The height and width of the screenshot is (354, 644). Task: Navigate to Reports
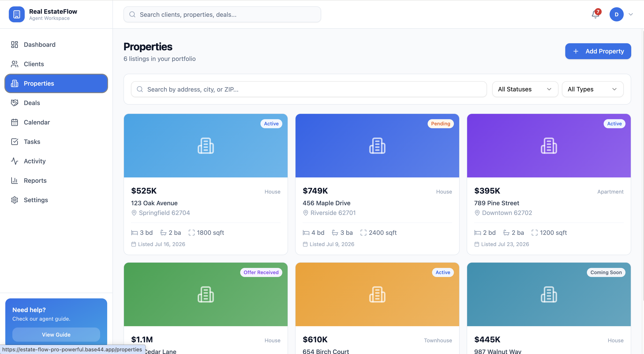56,180
